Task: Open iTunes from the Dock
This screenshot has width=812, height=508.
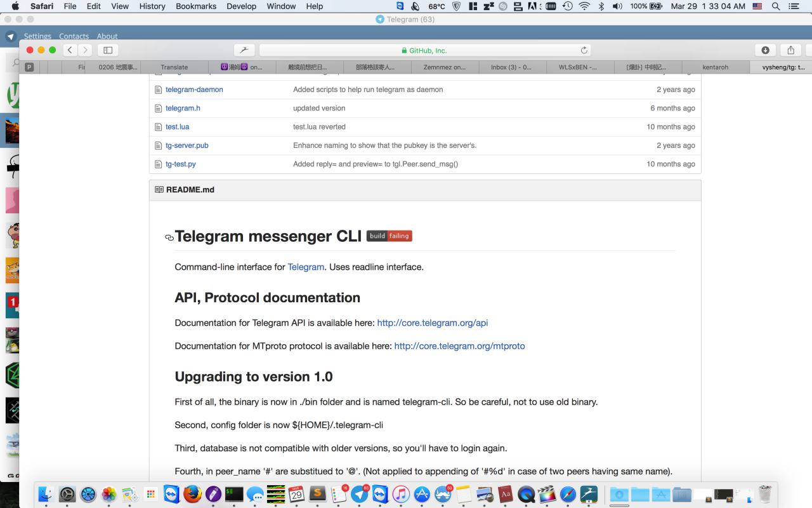Action: pos(401,494)
